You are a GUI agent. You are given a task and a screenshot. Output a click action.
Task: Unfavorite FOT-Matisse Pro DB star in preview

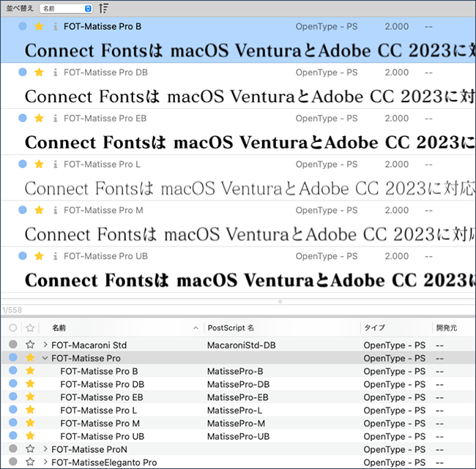39,72
